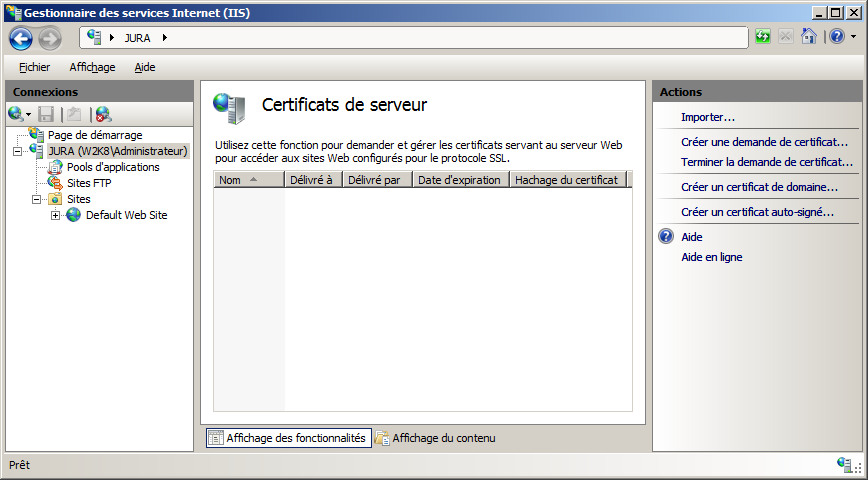Viewport: 868px width, 480px height.
Task: Click the Aide help icon in Actions pane
Action: [667, 237]
